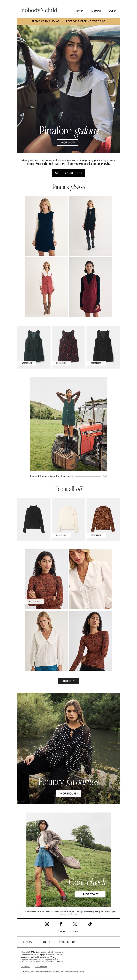This screenshot has width=137, height=980.
Task: Click the SHOP CORD EDIT button
Action: pos(68,173)
